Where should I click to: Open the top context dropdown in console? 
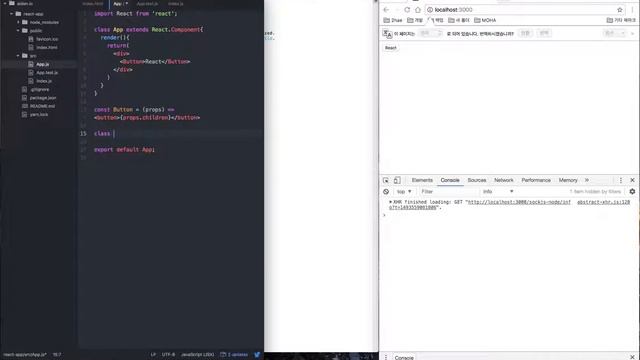pyautogui.click(x=404, y=191)
